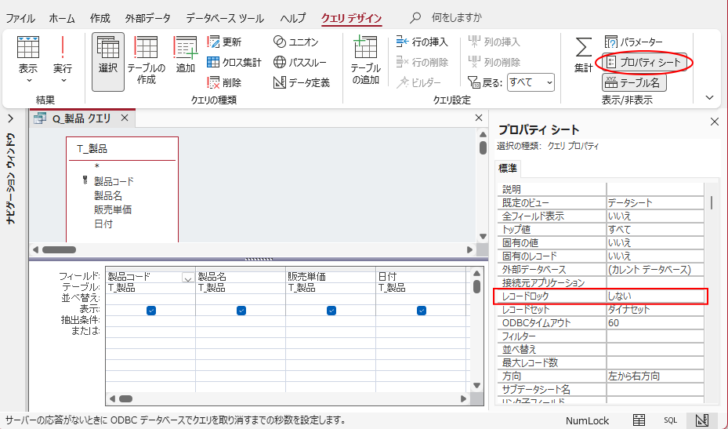728x429 pixels.
Task: Choose クロス集計 crosstab query type
Action: click(x=234, y=62)
